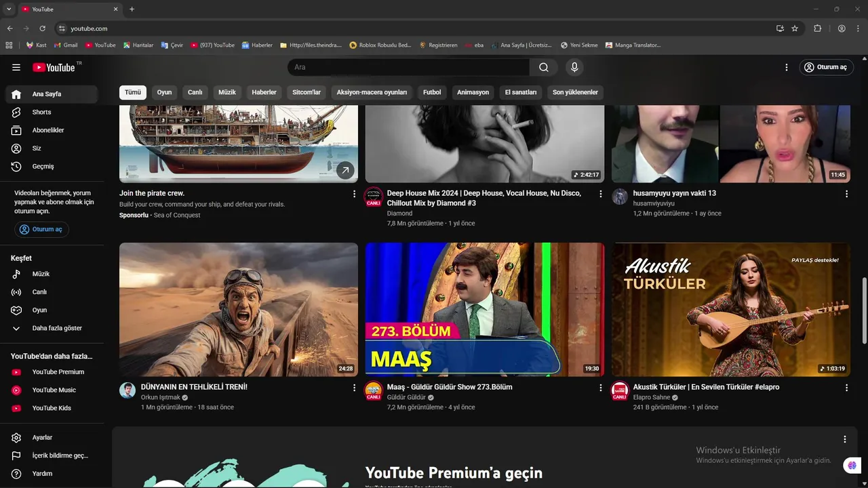Screen dimensions: 868x488
Task: Select the El sanatları filter chip
Action: pos(521,92)
